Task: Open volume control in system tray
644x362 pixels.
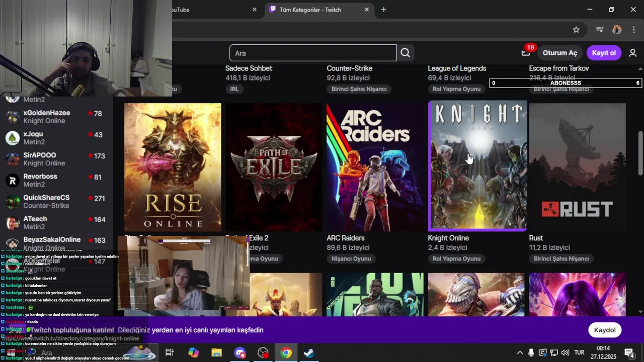Action: coord(565,352)
